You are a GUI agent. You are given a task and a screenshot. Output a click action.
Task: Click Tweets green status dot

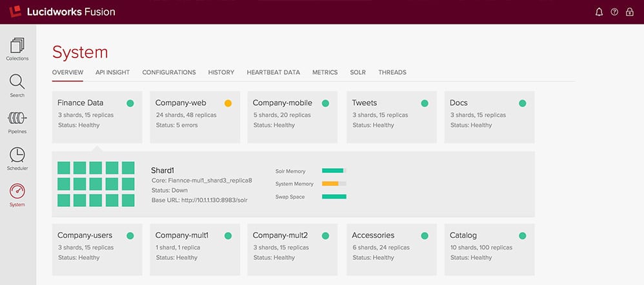425,103
